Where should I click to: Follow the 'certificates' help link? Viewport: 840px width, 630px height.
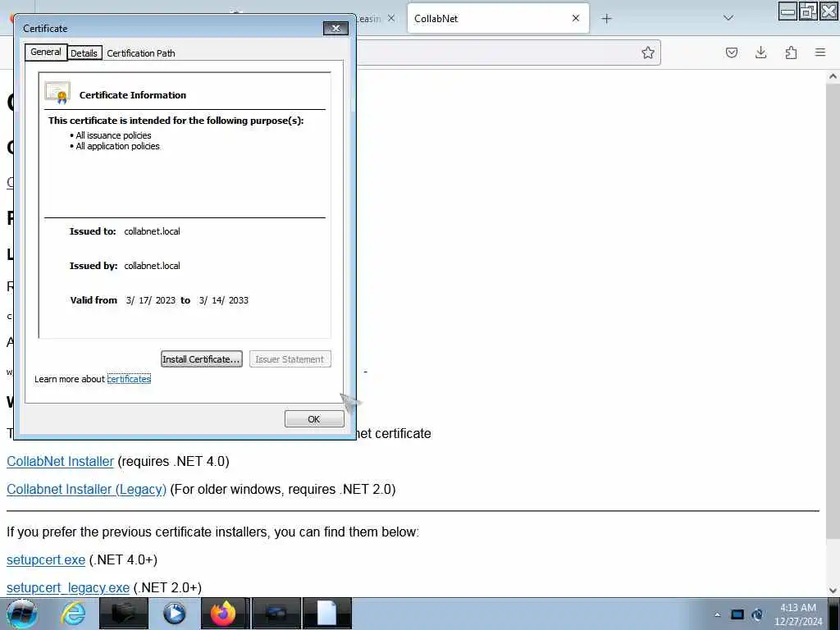pos(129,379)
